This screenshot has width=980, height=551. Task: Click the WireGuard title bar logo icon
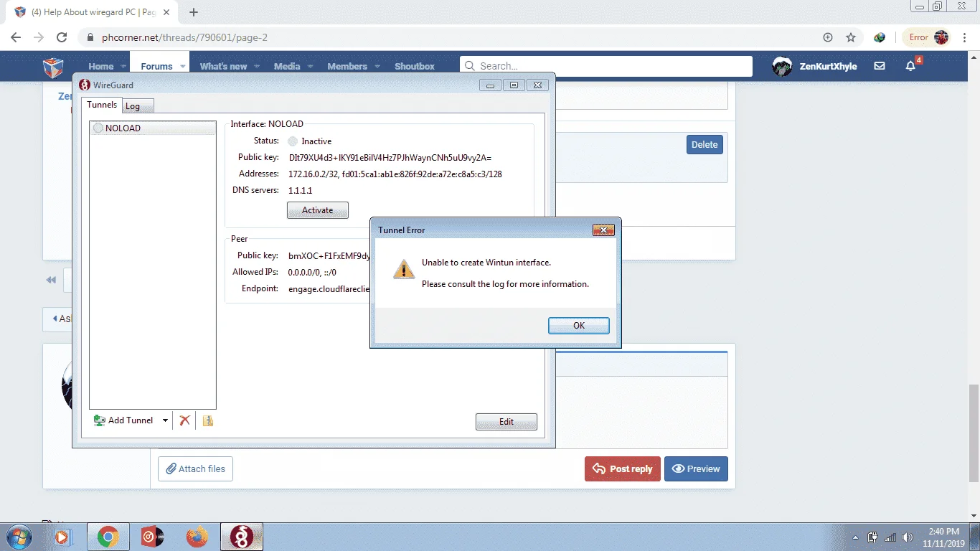[x=85, y=85]
